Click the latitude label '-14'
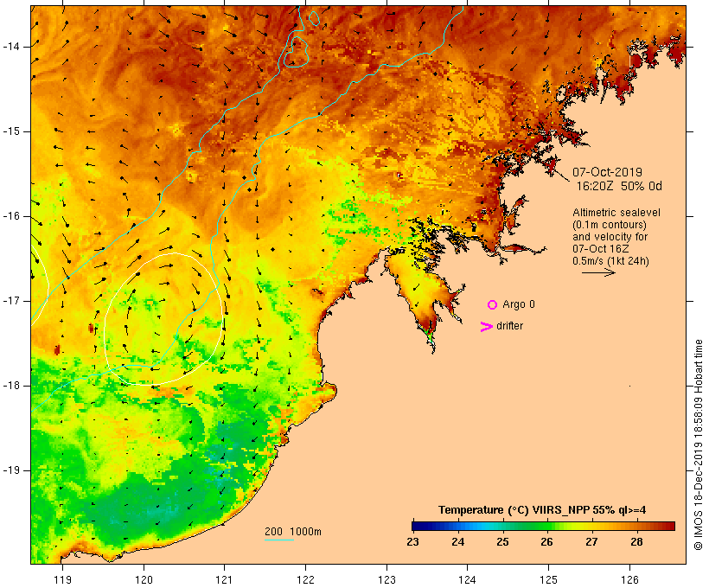The height and width of the screenshot is (588, 709). [11, 47]
